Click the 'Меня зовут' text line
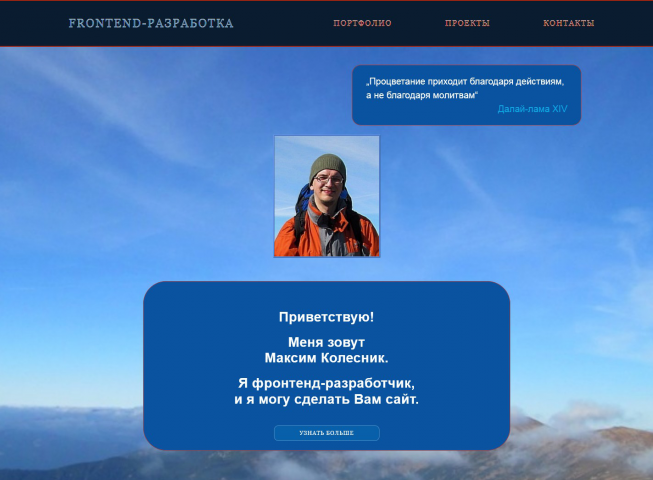Image resolution: width=653 pixels, height=480 pixels. pos(326,342)
